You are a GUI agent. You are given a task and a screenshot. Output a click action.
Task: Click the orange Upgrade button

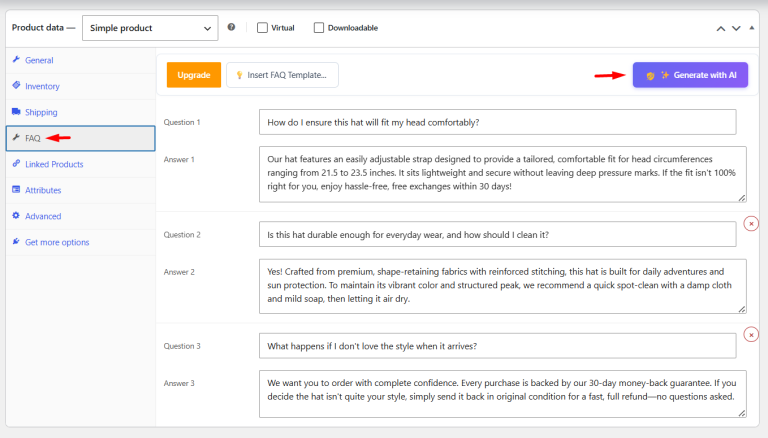pyautogui.click(x=193, y=75)
